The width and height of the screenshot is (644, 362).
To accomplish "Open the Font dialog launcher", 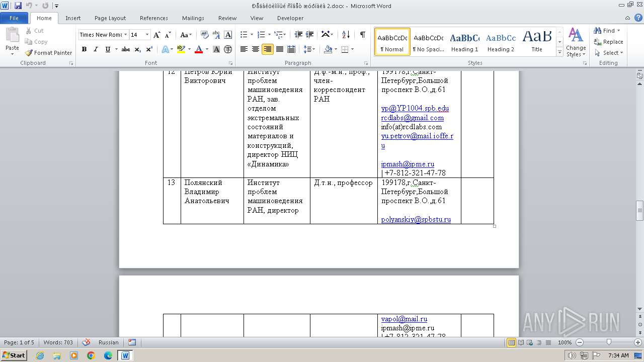I will pyautogui.click(x=231, y=63).
